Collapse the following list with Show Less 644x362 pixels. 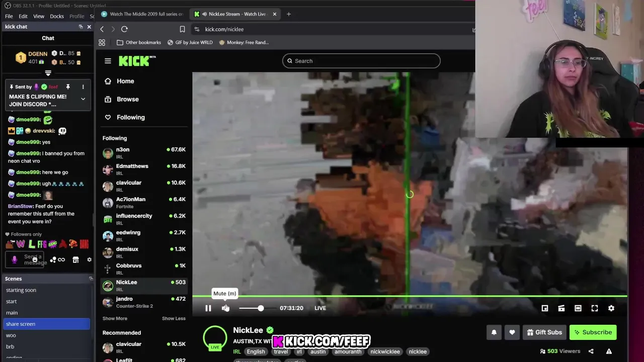point(174,318)
